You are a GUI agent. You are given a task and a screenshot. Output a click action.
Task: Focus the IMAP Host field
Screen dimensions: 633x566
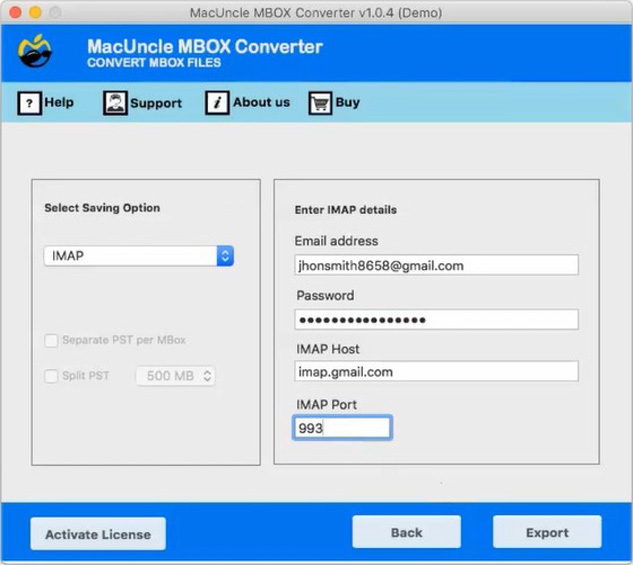(x=436, y=371)
